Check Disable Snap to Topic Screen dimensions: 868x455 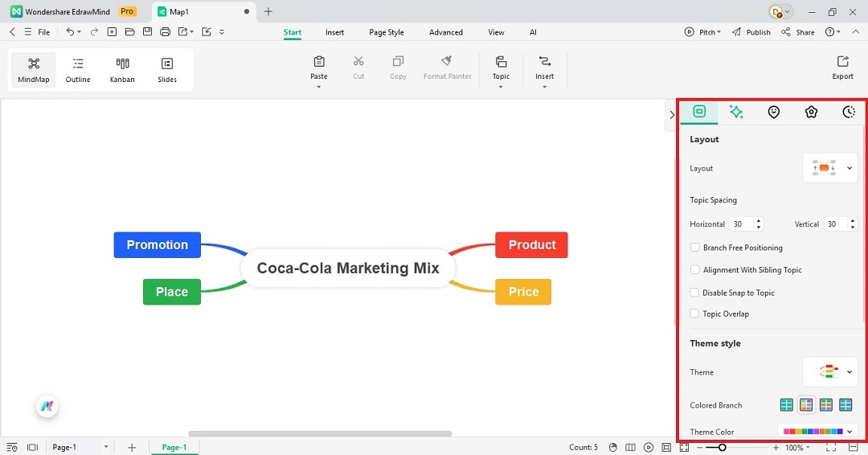pos(694,293)
